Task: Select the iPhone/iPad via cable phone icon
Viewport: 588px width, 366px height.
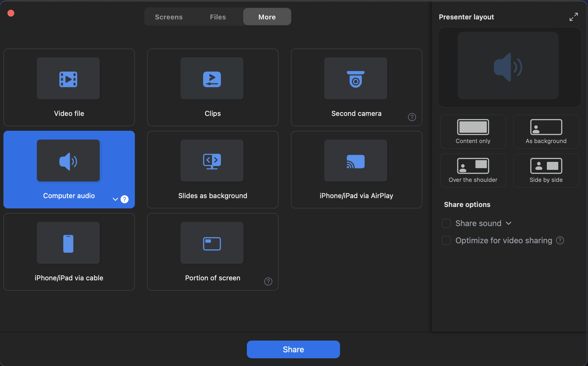Action: (x=68, y=244)
